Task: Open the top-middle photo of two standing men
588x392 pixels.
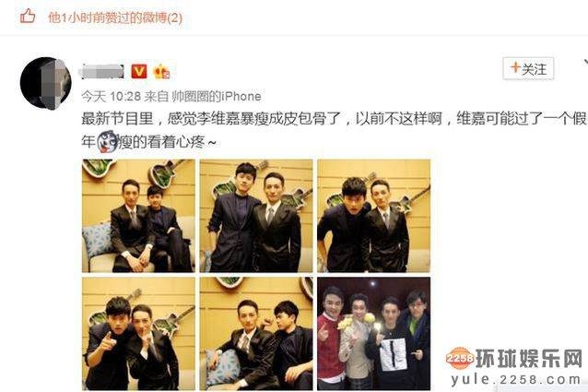Action: point(256,216)
